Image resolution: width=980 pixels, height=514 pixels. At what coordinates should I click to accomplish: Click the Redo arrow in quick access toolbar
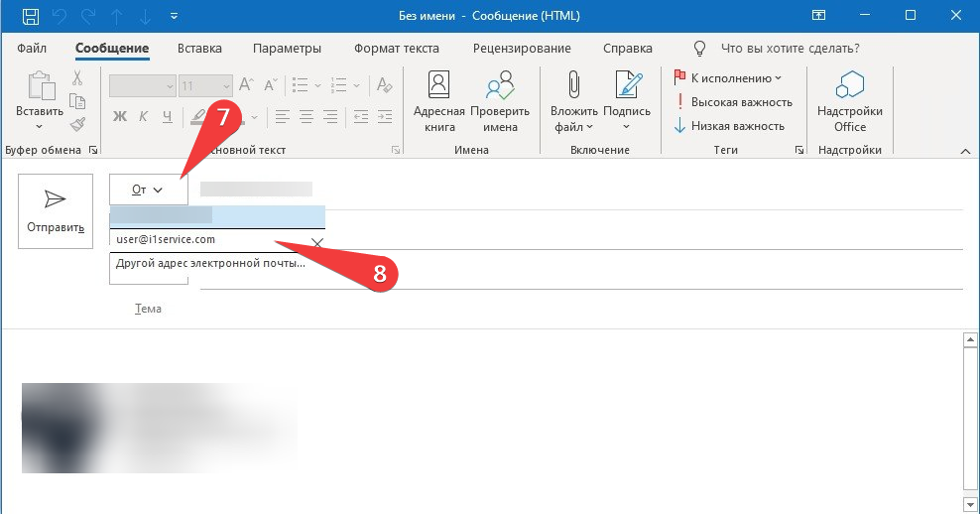(x=88, y=16)
